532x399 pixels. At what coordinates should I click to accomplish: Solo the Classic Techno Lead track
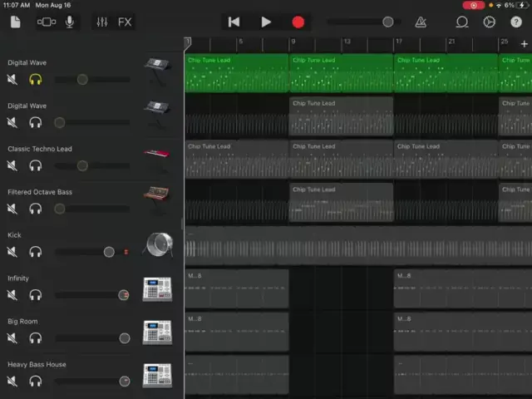click(x=36, y=165)
